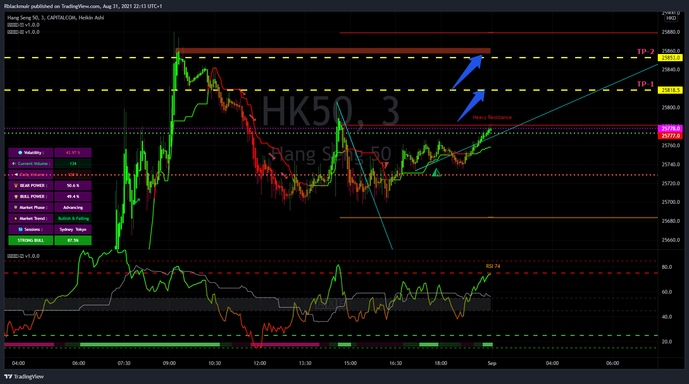Click the blue arrow pointing to TP-2
The width and height of the screenshot is (689, 384).
467,72
